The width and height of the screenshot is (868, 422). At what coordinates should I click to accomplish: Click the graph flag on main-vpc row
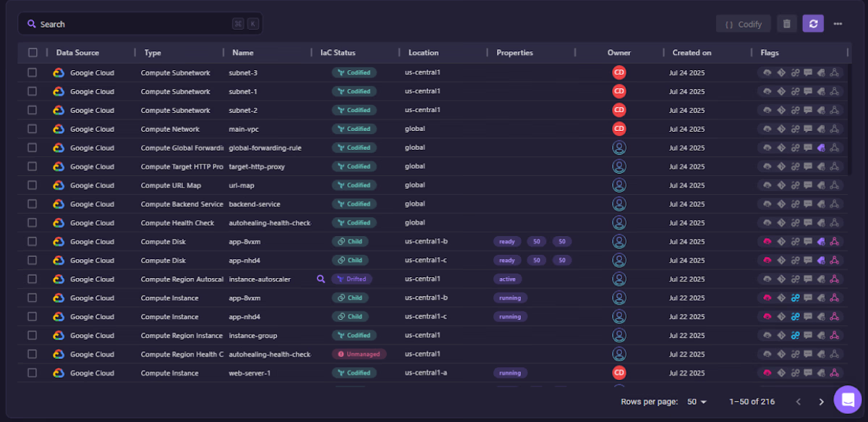pos(834,129)
